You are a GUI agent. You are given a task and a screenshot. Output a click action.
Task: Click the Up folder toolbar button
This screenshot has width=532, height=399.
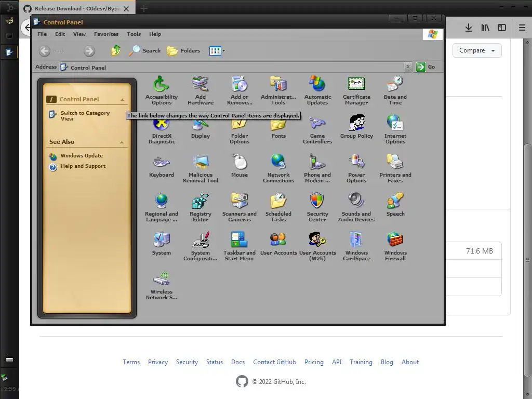point(116,50)
